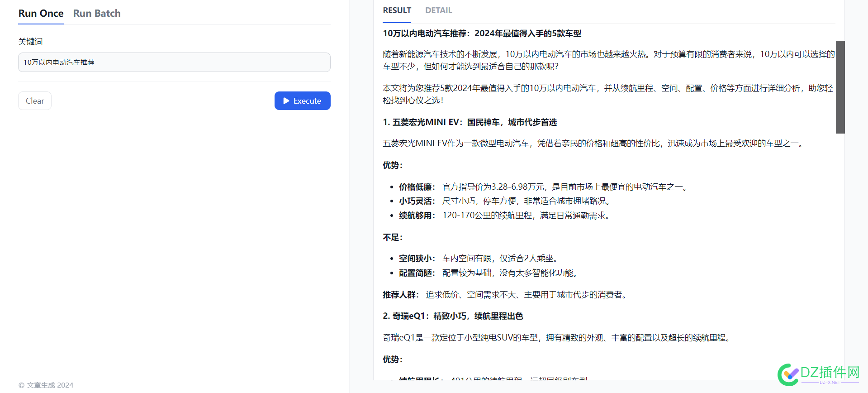
Task: Click paragraph starting 奇瑞eQ1是一款
Action: pos(558,338)
